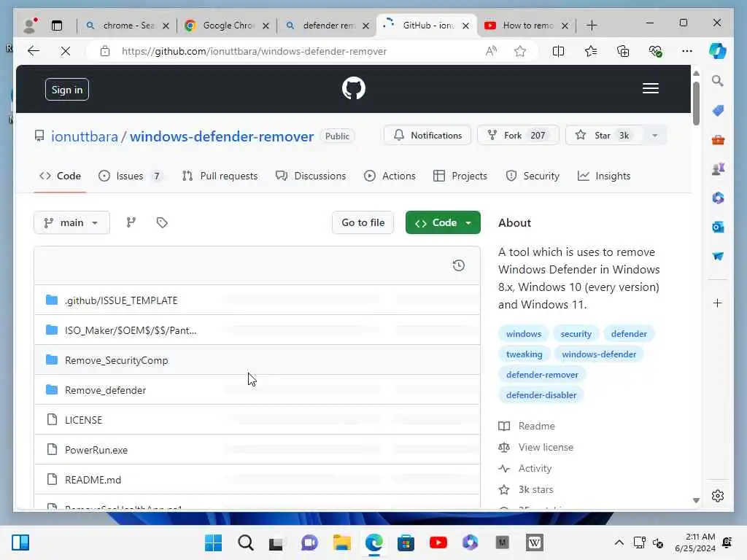Open the tags icon
The width and height of the screenshot is (747, 560).
(x=162, y=222)
